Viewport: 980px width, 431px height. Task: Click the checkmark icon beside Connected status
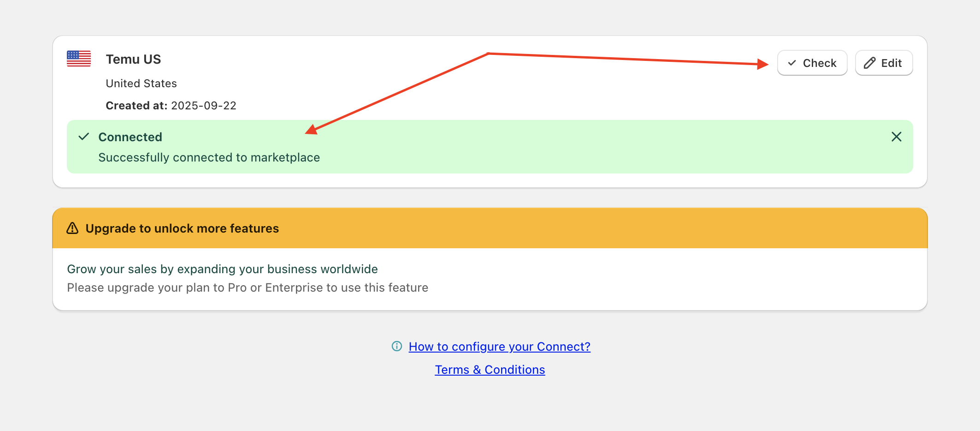(83, 137)
